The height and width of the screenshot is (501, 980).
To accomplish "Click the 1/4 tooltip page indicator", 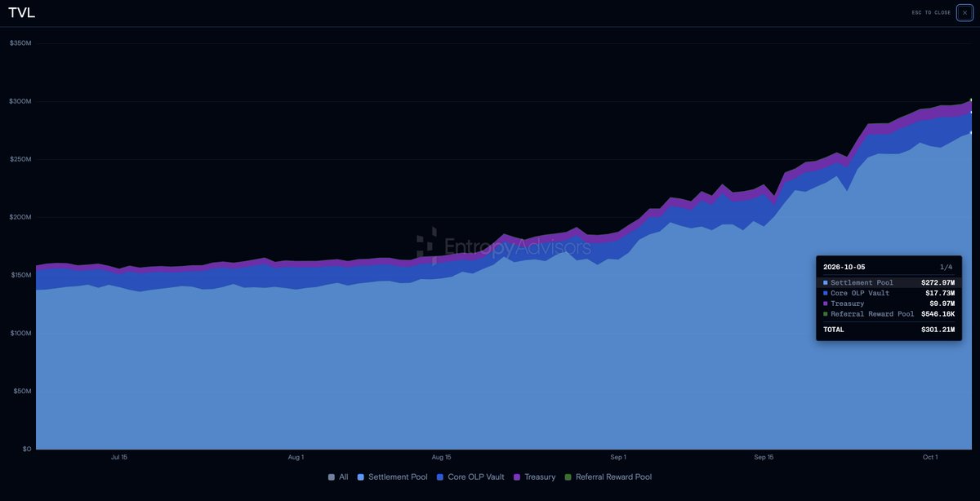I will point(947,267).
